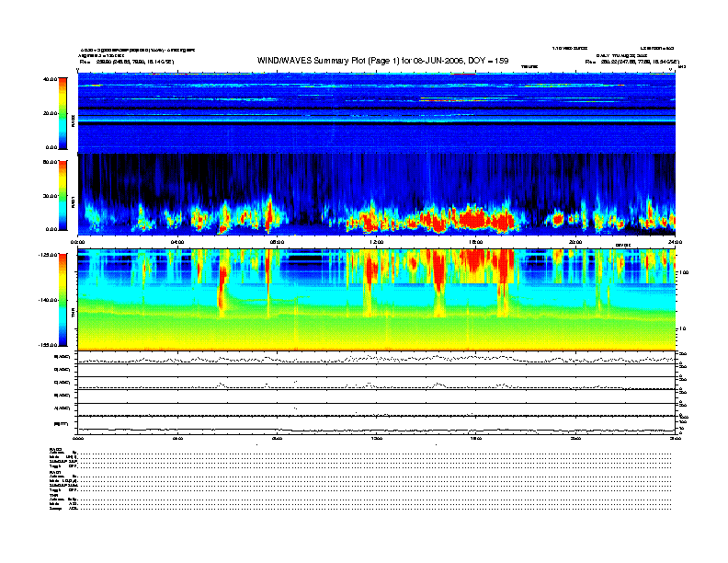Click the 08-JUN-2006 date in title

[438, 61]
